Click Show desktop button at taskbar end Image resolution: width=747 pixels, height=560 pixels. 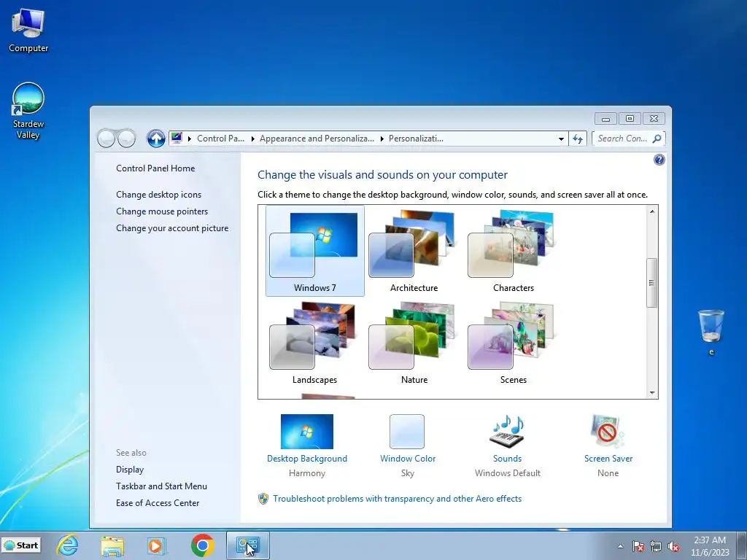click(742, 545)
